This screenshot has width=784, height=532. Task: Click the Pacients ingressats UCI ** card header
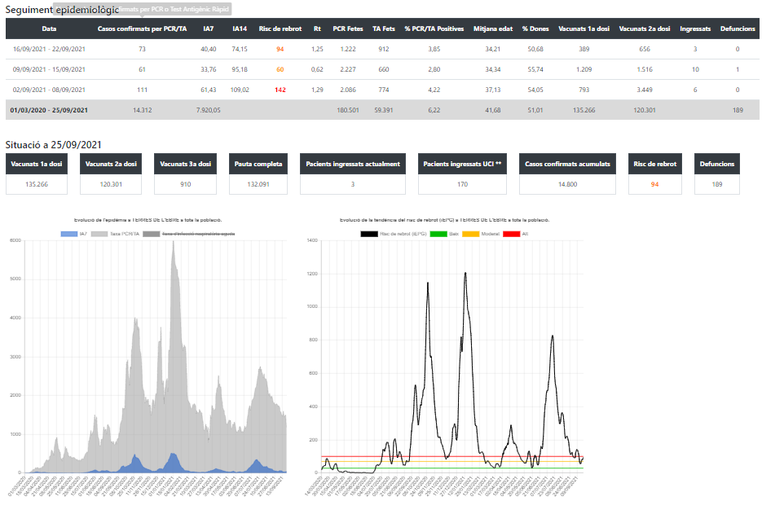[463, 164]
